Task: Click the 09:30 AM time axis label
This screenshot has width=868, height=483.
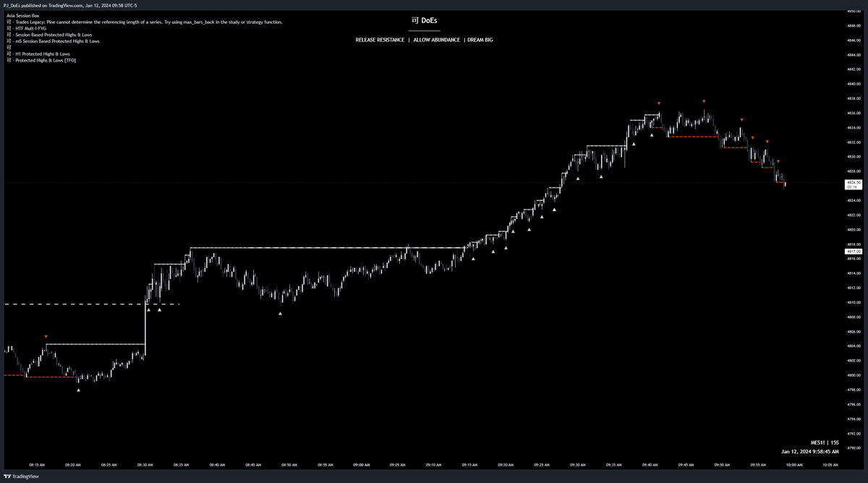Action: 577,466
